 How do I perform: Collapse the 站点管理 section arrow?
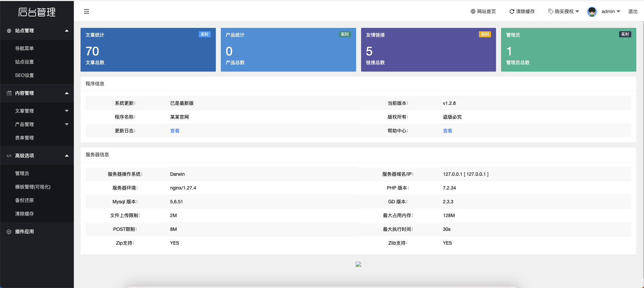(x=67, y=31)
